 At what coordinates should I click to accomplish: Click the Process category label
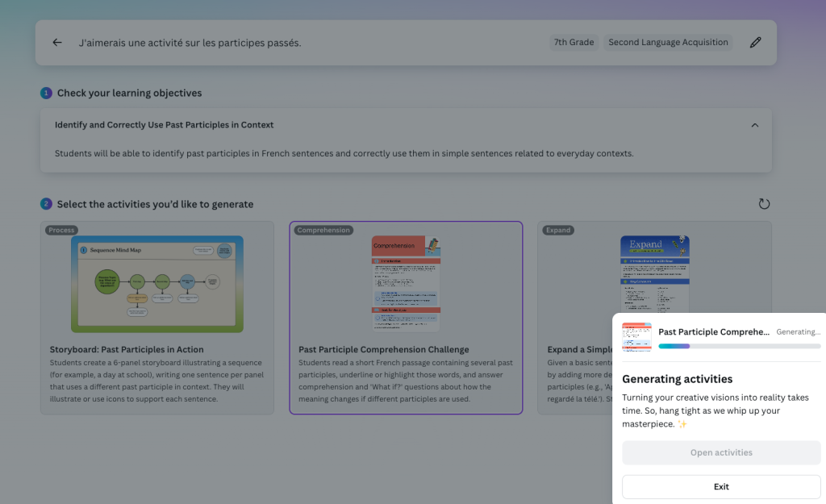coord(61,230)
